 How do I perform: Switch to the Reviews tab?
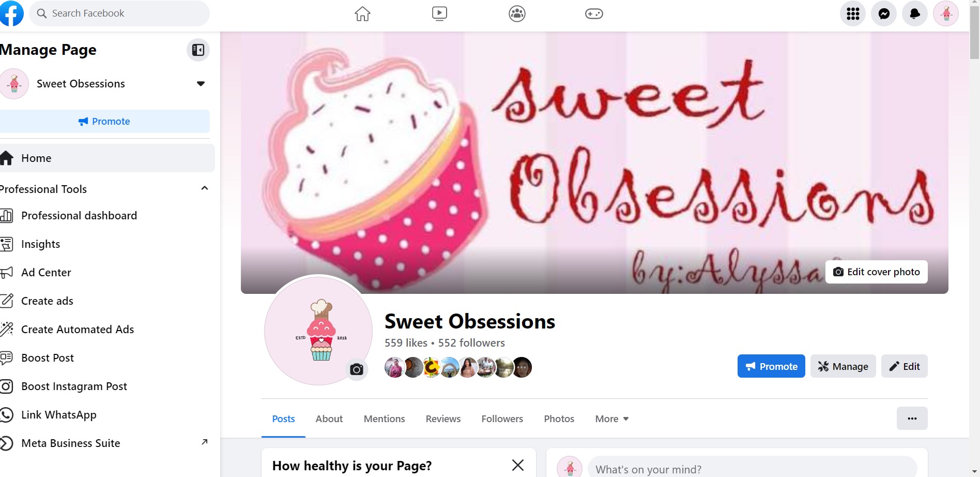point(443,419)
